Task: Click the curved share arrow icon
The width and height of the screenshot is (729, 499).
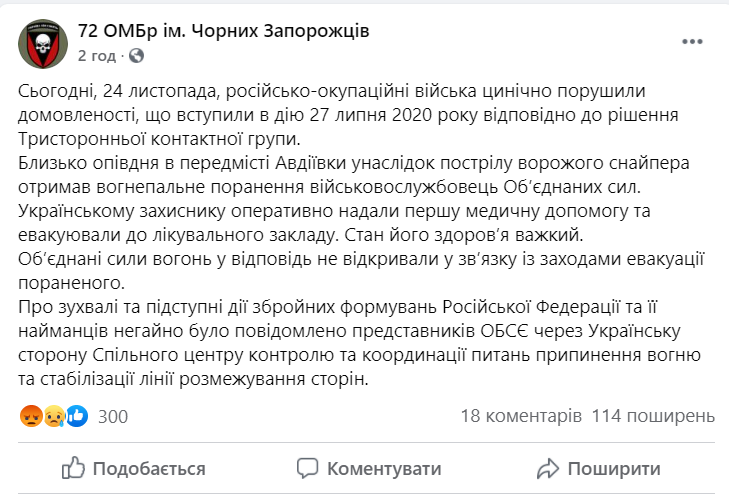Action: pyautogui.click(x=546, y=468)
